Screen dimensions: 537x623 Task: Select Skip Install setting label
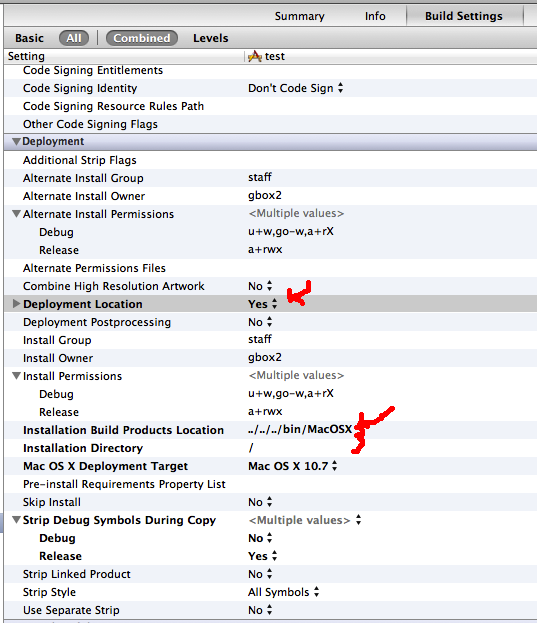52,502
